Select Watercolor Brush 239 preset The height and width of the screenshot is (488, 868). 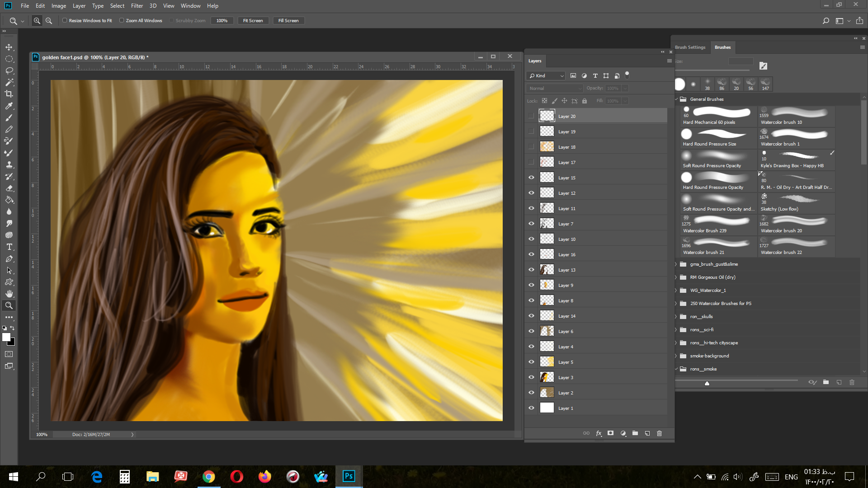[718, 225]
